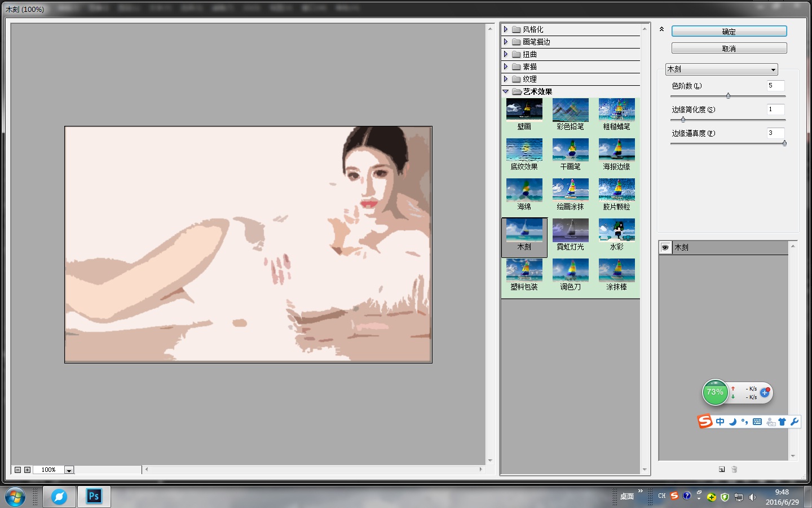
Task: Open the Photoshop taskbar icon
Action: click(x=94, y=497)
